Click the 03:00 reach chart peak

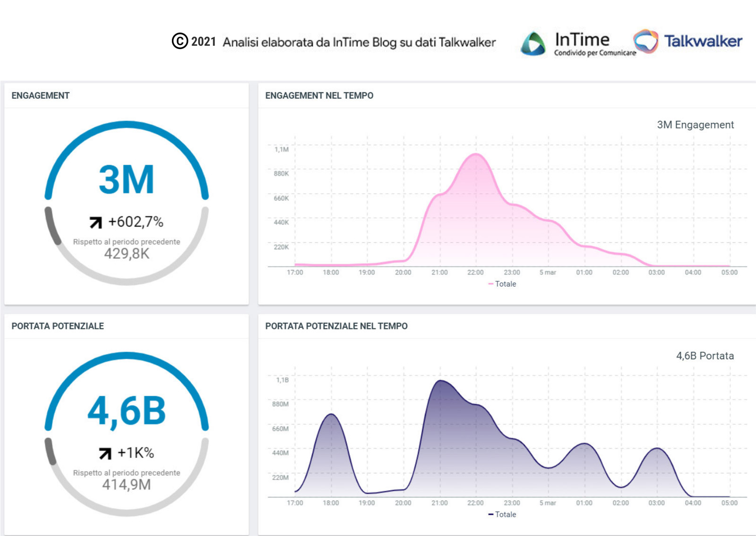(657, 449)
